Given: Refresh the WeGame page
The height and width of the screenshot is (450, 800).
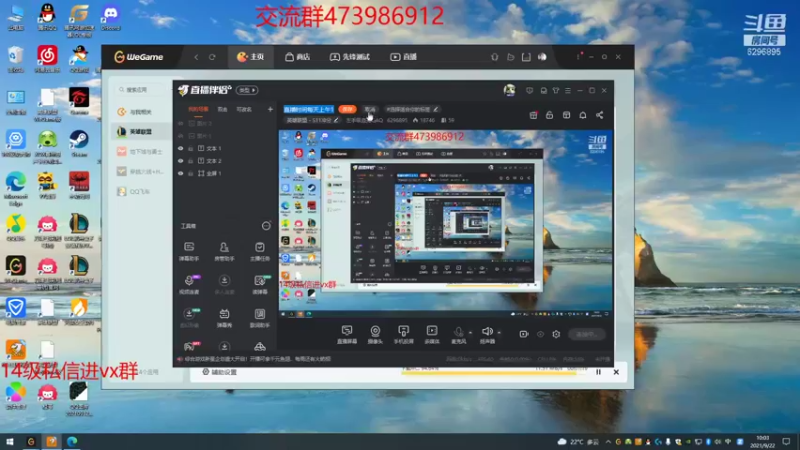Looking at the screenshot, I should (x=212, y=57).
